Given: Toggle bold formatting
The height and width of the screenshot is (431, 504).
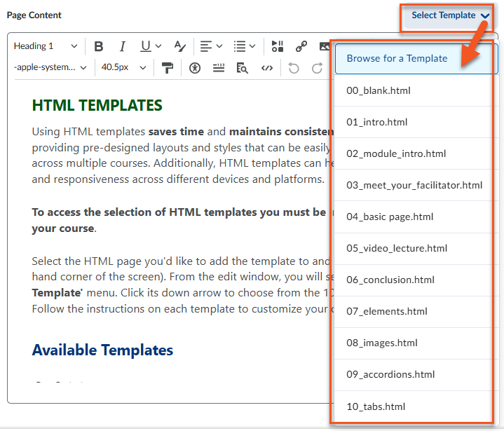Looking at the screenshot, I should click(99, 46).
